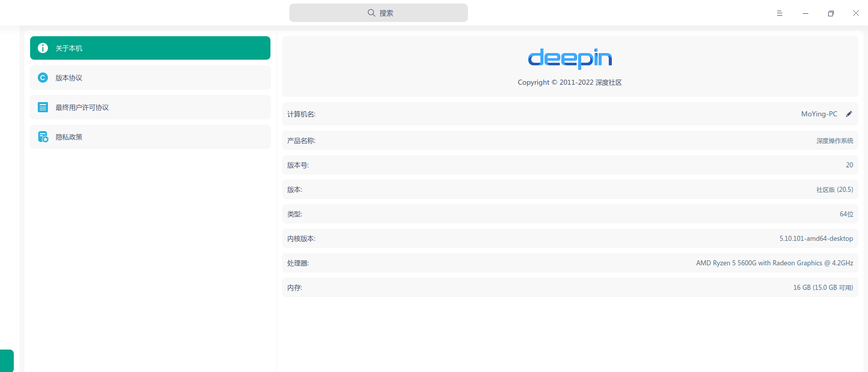Click the 处理器 label
Viewport: 868px width, 372px height.
(x=298, y=263)
